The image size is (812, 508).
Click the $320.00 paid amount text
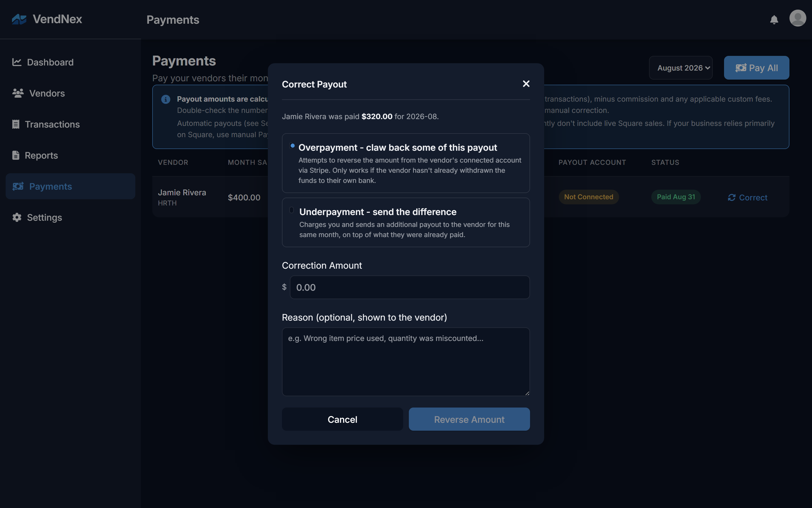(x=377, y=117)
